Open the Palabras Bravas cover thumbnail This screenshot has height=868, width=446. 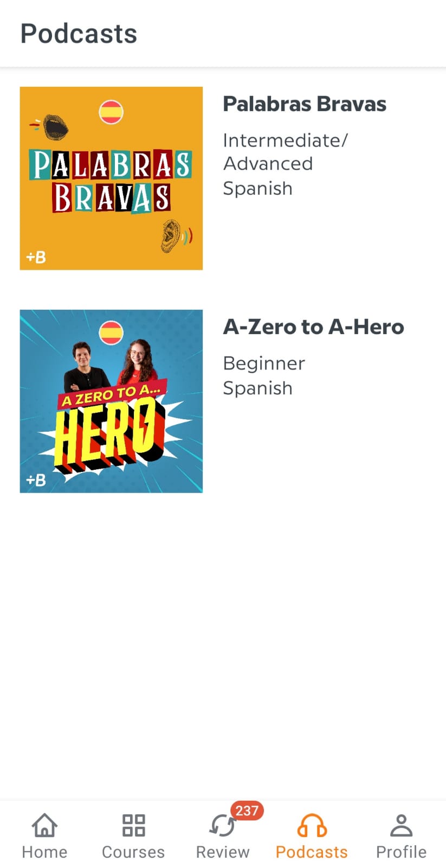point(111,178)
